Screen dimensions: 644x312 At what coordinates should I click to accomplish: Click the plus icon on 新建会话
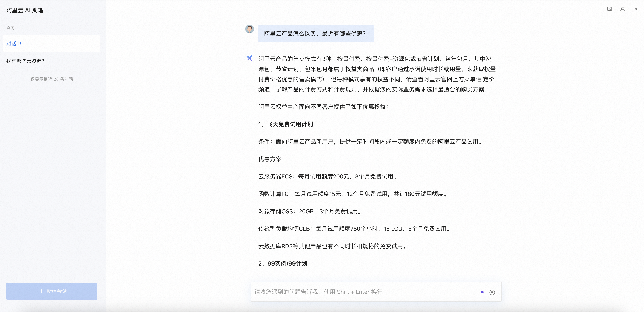pyautogui.click(x=41, y=291)
